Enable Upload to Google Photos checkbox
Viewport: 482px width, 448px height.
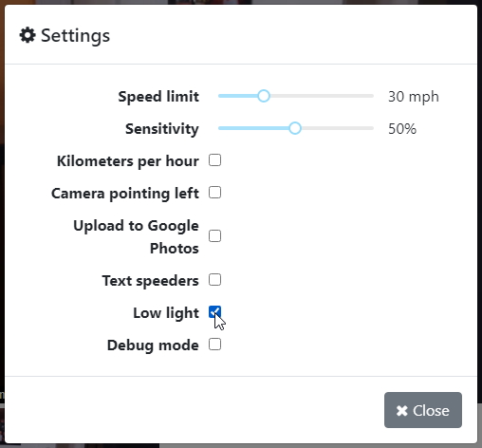214,236
